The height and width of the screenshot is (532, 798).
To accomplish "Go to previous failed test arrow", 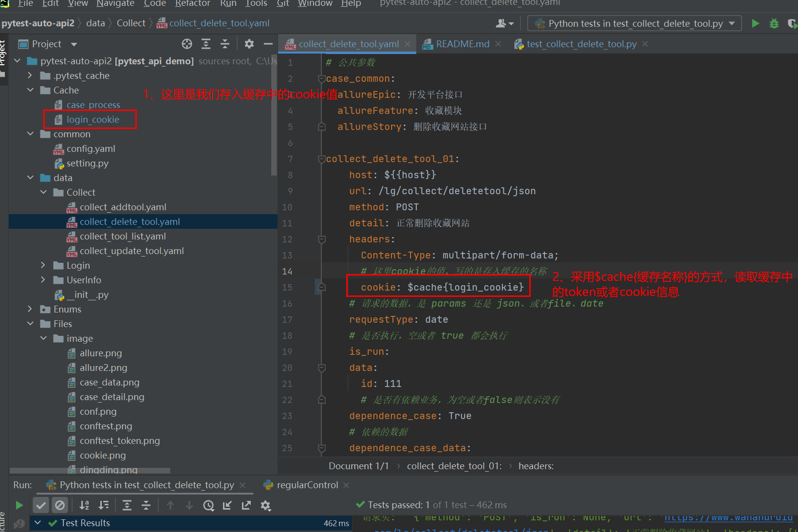I will tap(170, 505).
